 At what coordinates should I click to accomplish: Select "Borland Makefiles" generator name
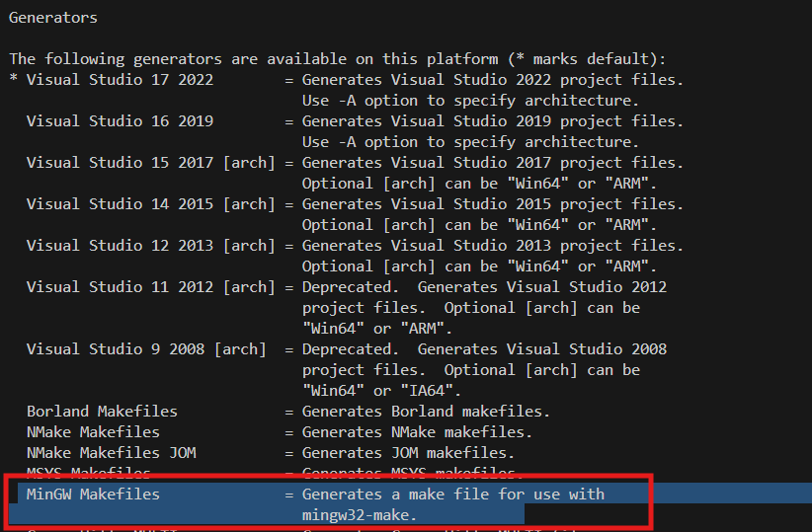[x=102, y=412]
